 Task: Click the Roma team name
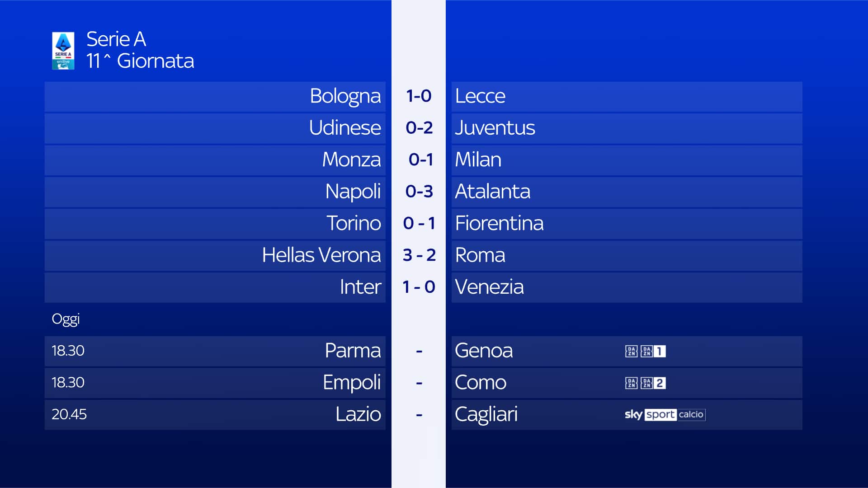(480, 255)
